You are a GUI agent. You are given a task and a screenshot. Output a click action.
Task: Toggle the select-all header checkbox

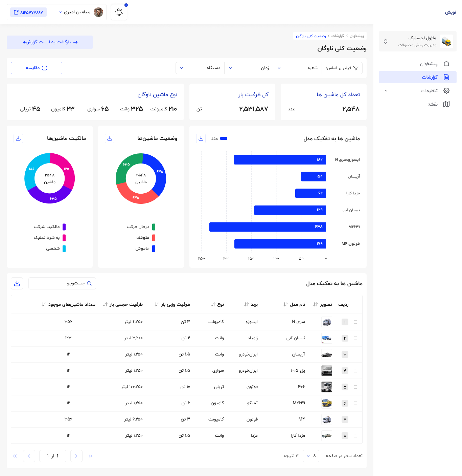[355, 304]
